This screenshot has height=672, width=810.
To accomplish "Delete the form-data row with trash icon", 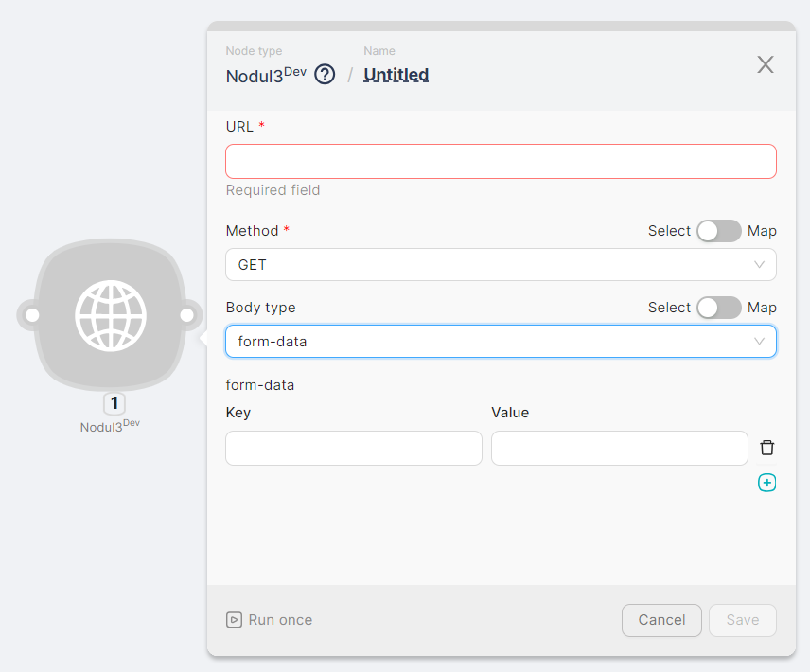I will pyautogui.click(x=766, y=448).
